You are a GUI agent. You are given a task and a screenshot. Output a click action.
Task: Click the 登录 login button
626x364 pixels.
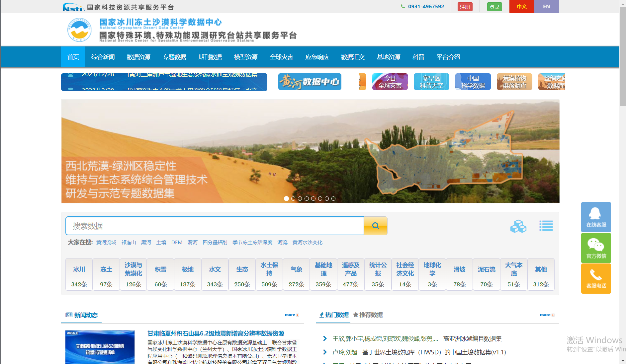coord(494,7)
